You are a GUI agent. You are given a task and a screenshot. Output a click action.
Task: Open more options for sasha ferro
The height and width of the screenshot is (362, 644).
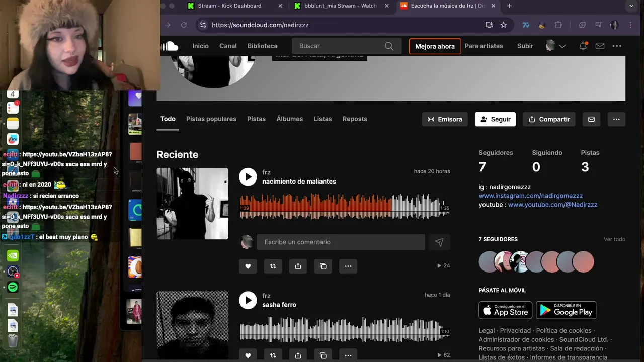(348, 355)
